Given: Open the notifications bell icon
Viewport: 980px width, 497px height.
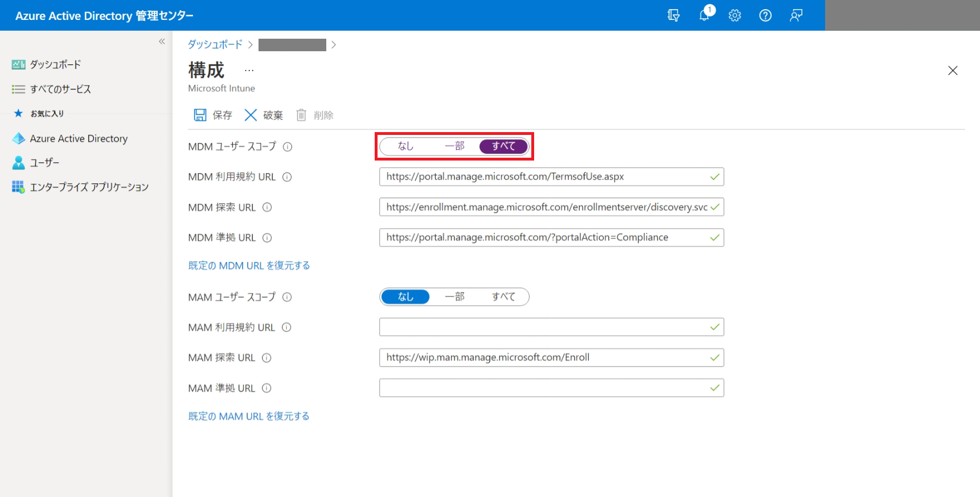Looking at the screenshot, I should [x=705, y=15].
